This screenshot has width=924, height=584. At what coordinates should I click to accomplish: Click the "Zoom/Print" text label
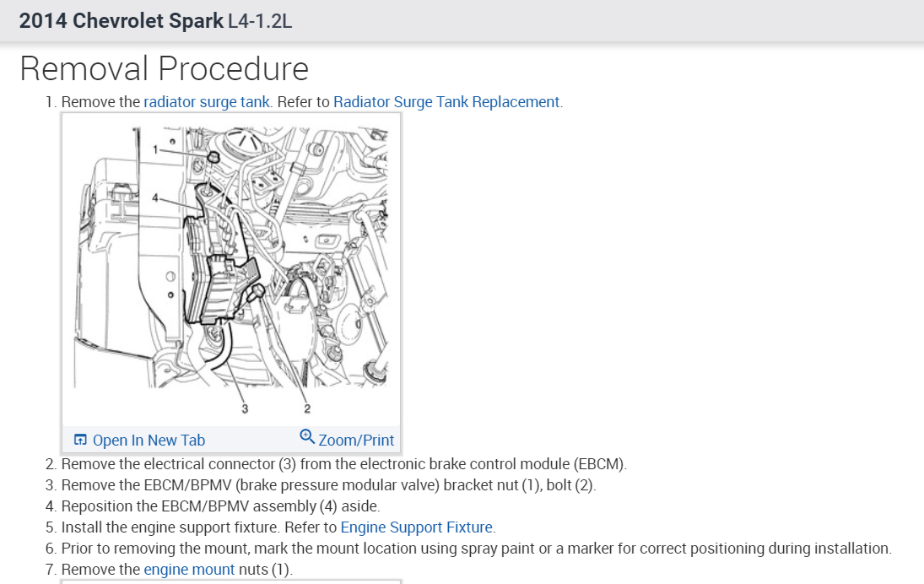tap(356, 440)
